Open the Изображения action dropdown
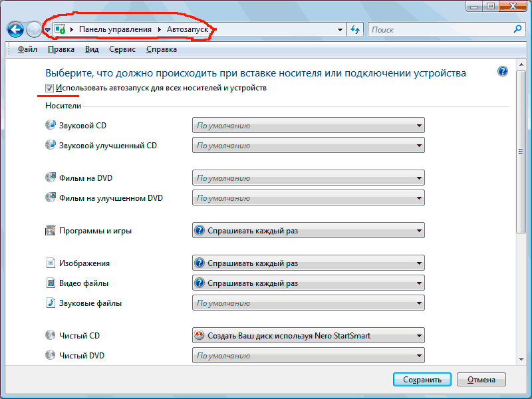The height and width of the screenshot is (399, 532). (x=309, y=263)
